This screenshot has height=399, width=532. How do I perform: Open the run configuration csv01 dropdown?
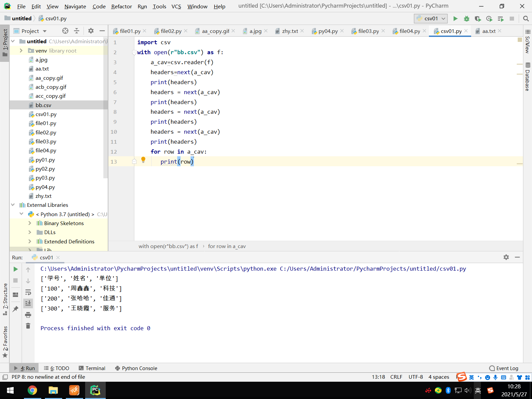pyautogui.click(x=431, y=19)
